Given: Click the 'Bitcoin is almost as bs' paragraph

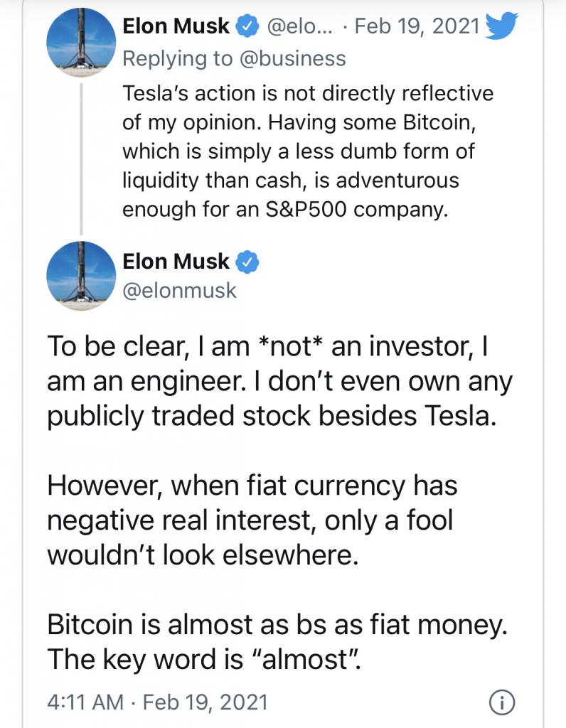Looking at the screenshot, I should coord(277,642).
